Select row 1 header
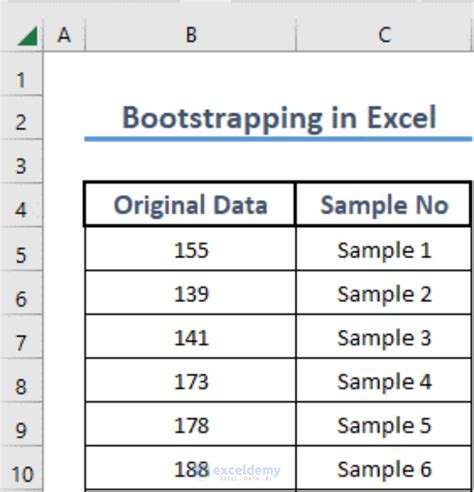The height and width of the screenshot is (492, 474). pyautogui.click(x=21, y=74)
